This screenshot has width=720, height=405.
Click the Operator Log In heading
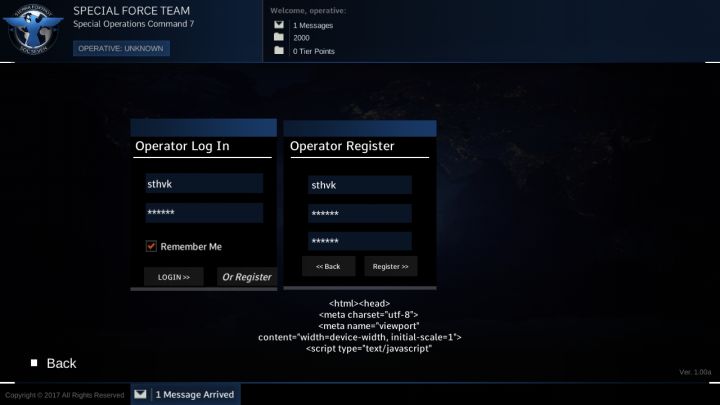click(x=182, y=146)
